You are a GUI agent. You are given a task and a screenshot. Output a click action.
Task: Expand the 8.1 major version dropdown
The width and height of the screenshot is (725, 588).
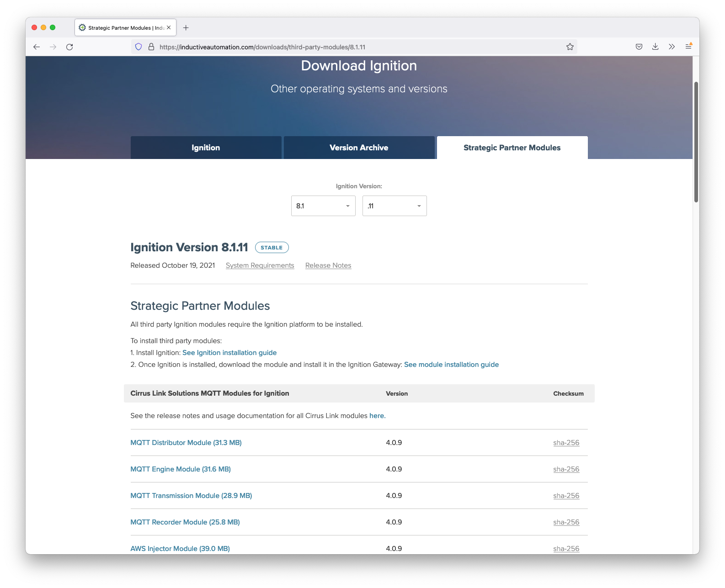point(323,206)
